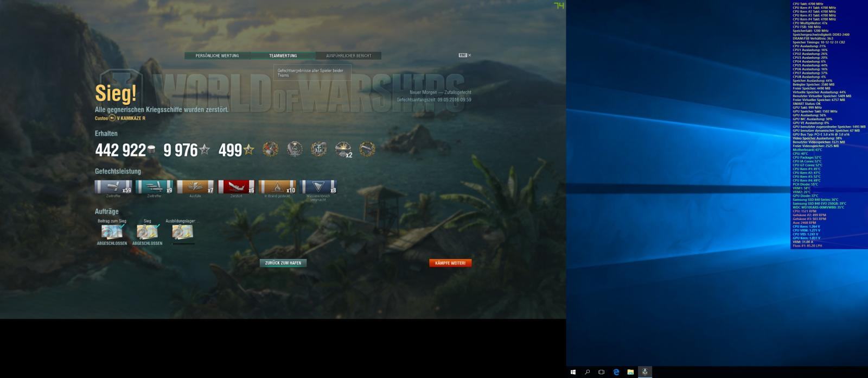The height and width of the screenshot is (378, 868).
Task: Click the Aufträge section heading
Action: click(x=106, y=211)
